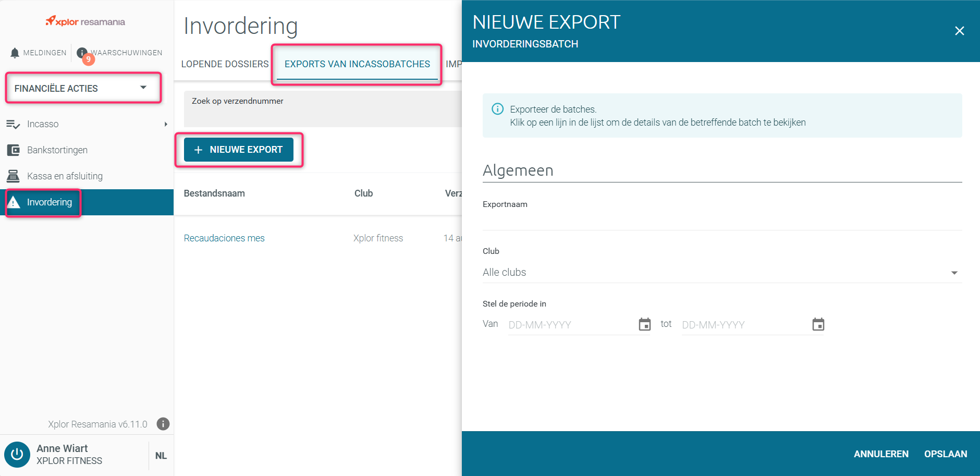
Task: Switch to the Lopende Dossiers tab
Action: click(x=225, y=64)
